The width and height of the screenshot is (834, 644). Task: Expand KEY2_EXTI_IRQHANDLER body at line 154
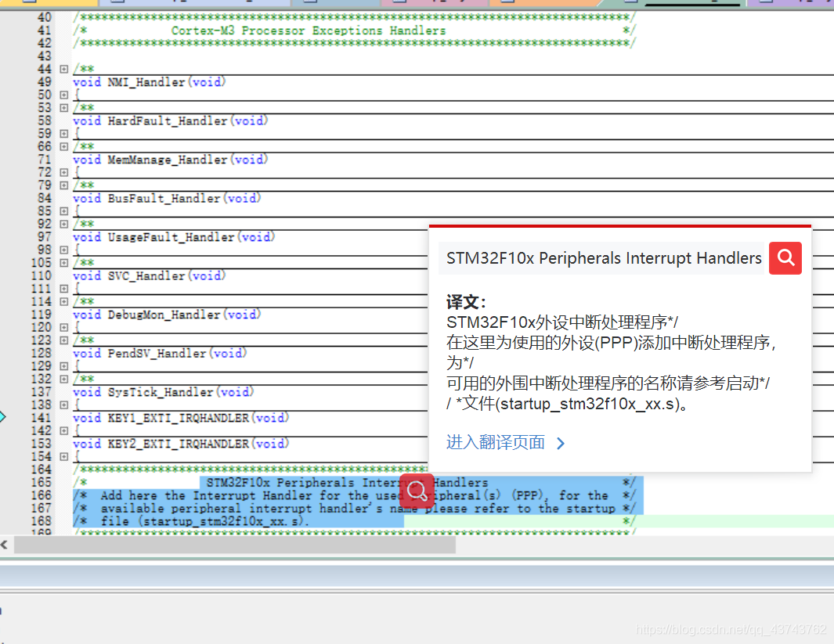point(64,457)
